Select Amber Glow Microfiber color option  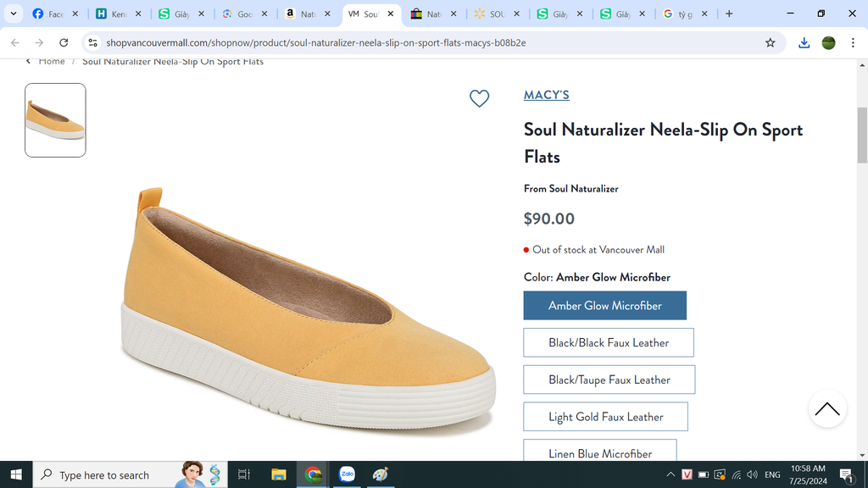[x=604, y=305]
